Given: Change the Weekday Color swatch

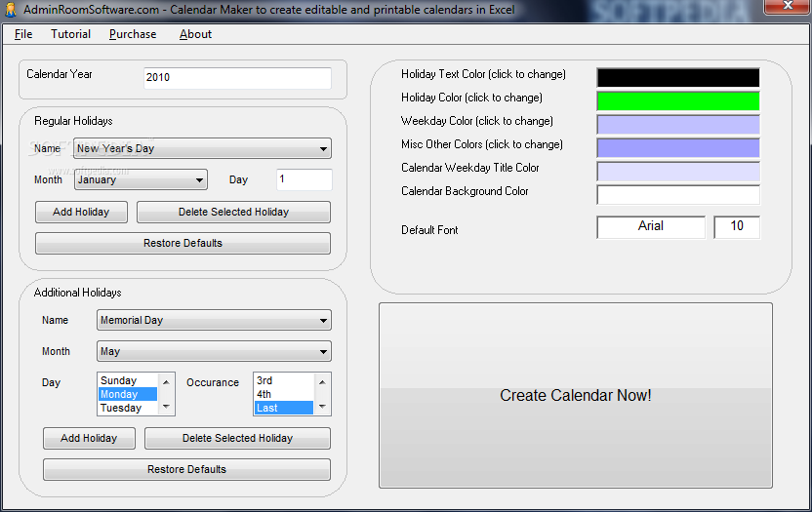Looking at the screenshot, I should pyautogui.click(x=678, y=125).
